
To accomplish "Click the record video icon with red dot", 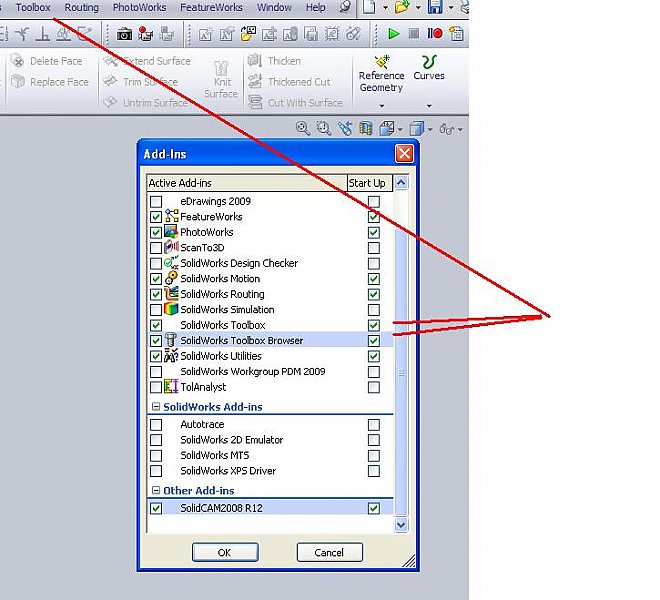I will pos(145,34).
